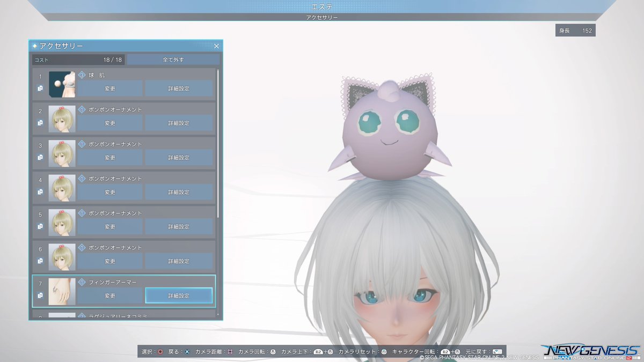This screenshot has width=644, height=362.
Task: Open 詳細設定 for slot 6 ポンポンオーナメント
Action: 179,261
